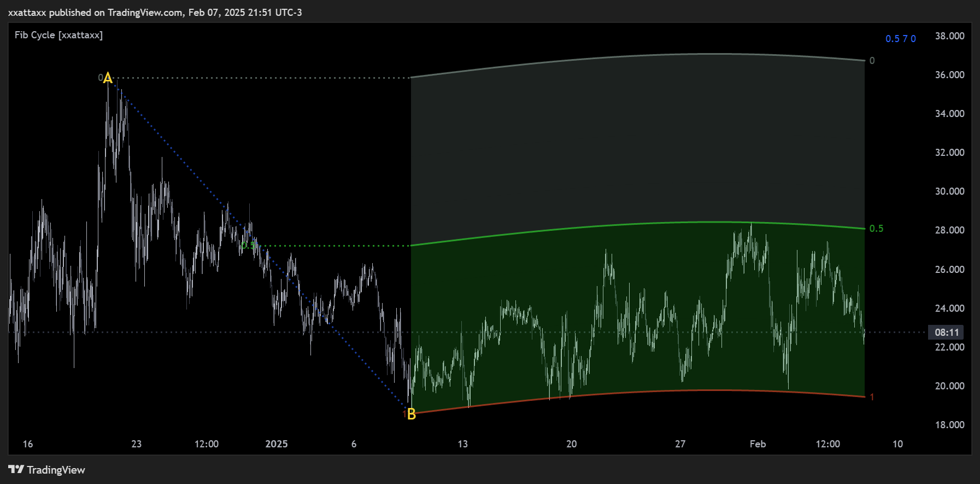Click the yellow B pivot label
The height and width of the screenshot is (484, 980).
412,415
